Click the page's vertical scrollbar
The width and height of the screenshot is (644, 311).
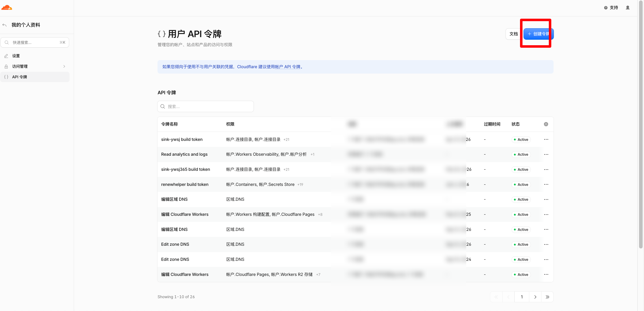click(x=641, y=125)
